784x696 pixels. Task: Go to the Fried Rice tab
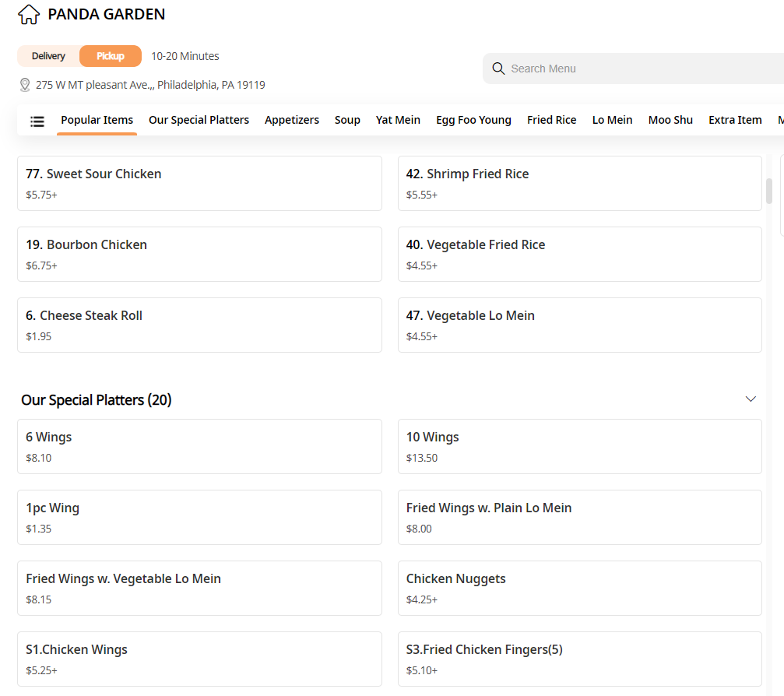tap(551, 120)
